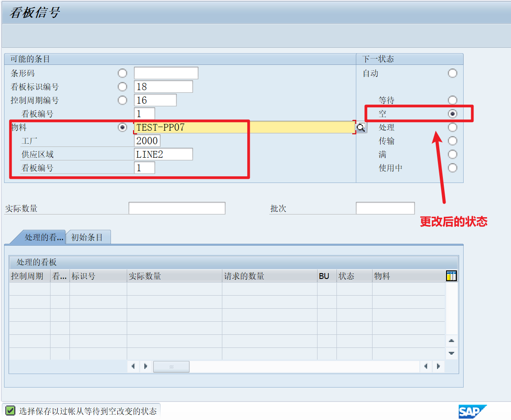Select the 自动 next status option
Screen dimensions: 511x420
452,73
